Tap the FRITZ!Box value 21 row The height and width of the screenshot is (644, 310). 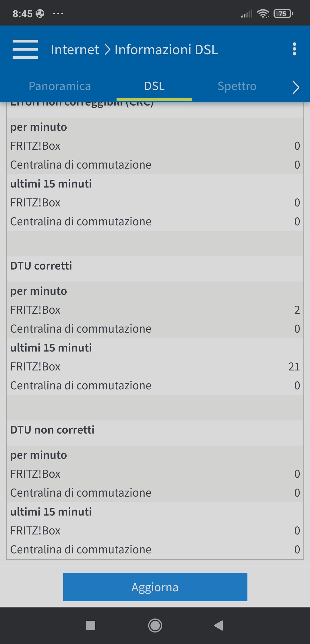click(x=155, y=366)
